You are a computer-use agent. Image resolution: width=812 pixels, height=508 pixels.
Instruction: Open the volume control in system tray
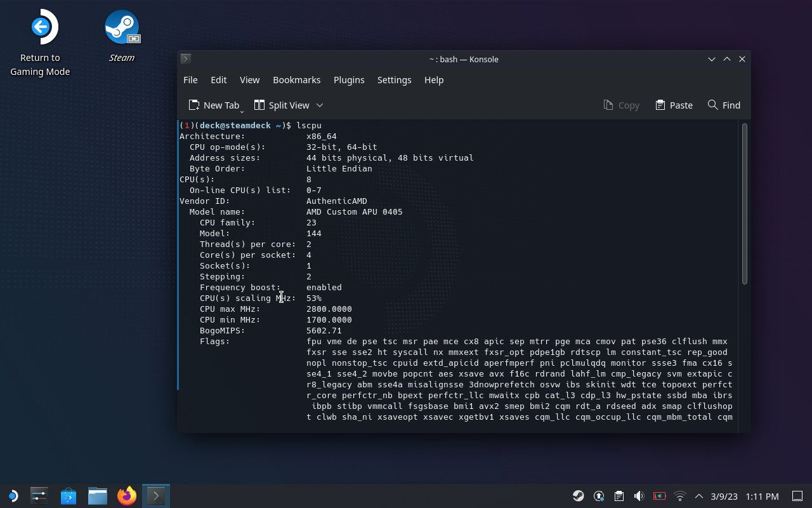(x=638, y=496)
